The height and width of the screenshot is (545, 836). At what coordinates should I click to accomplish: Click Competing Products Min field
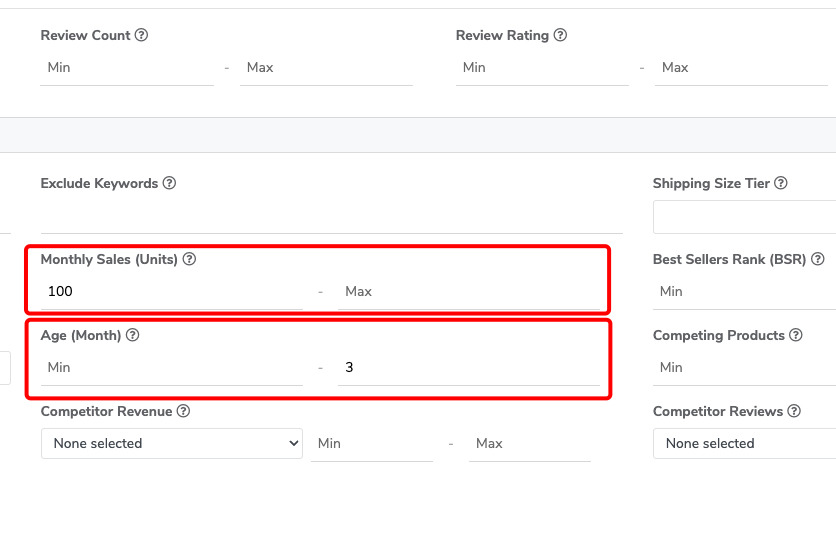[744, 367]
